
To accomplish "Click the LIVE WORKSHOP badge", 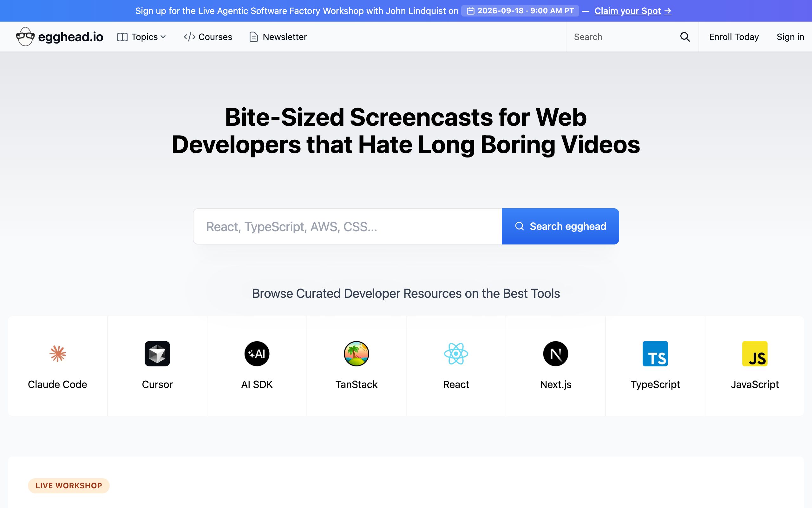I will click(x=69, y=485).
